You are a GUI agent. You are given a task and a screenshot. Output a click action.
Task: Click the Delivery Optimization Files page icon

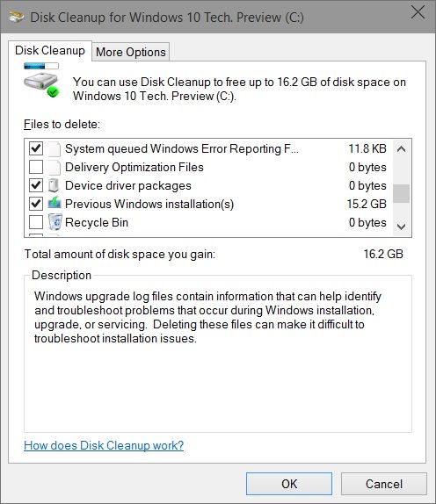tap(54, 167)
